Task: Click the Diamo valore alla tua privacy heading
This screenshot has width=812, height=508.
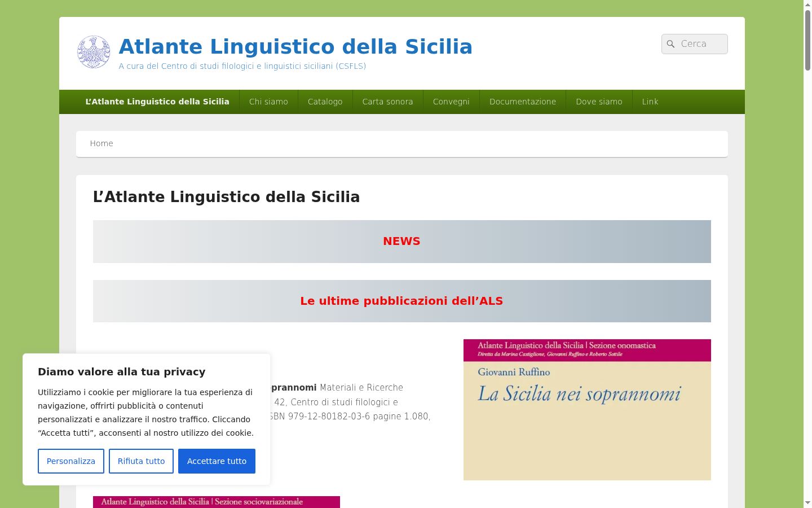Action: coord(122,371)
